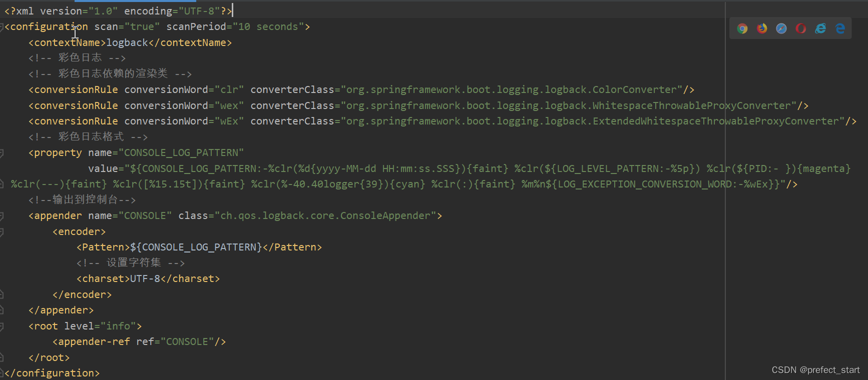This screenshot has height=380, width=868.
Task: Click the closing </appender> tag text
Action: 61,310
